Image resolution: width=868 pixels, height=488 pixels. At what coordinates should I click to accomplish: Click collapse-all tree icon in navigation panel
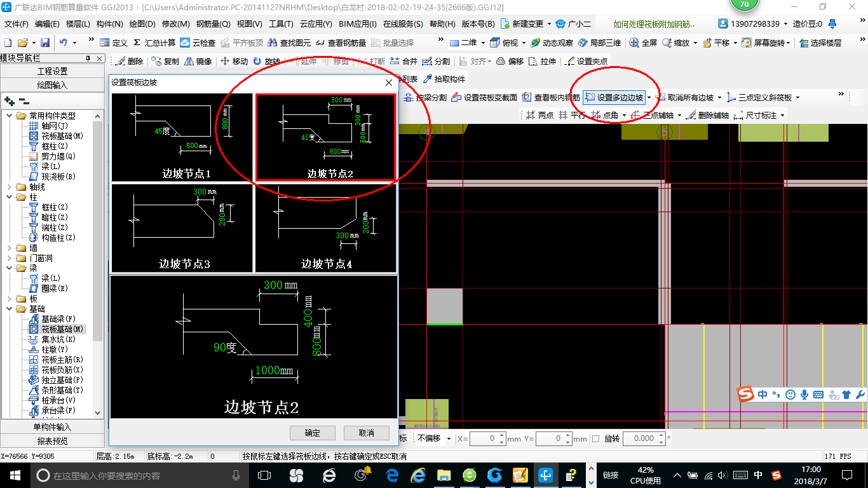tap(24, 101)
